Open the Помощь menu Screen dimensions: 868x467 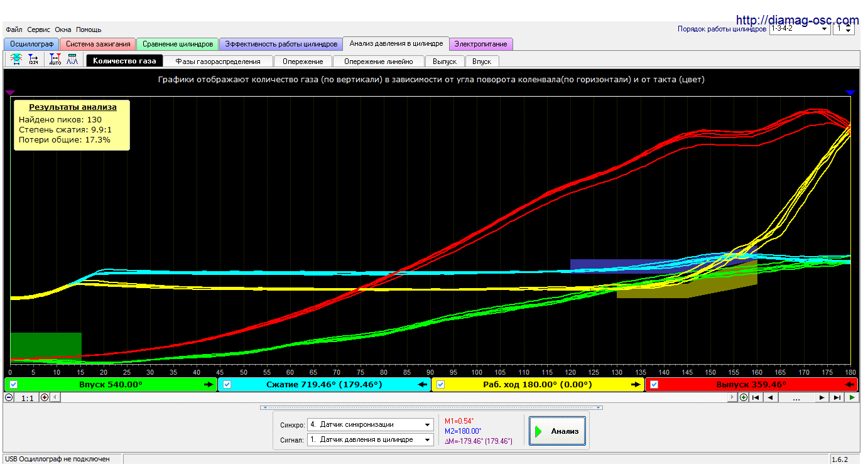(x=89, y=30)
